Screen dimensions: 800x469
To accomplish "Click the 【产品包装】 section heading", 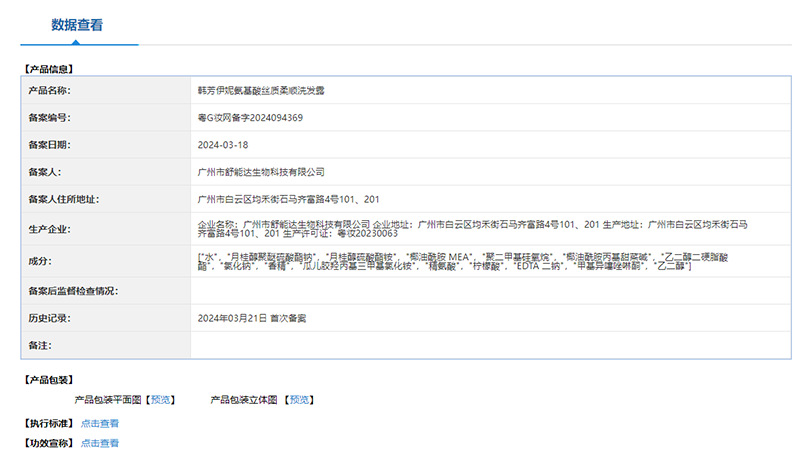I will point(49,380).
